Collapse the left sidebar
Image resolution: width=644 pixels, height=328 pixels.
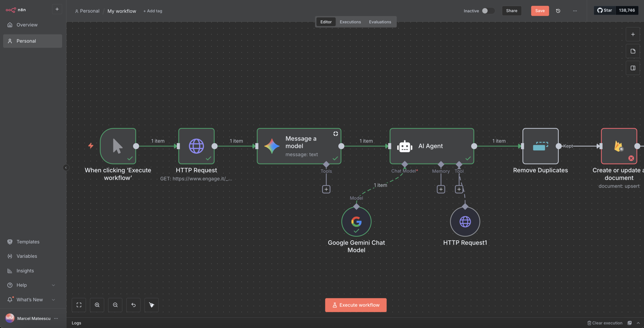tap(66, 168)
